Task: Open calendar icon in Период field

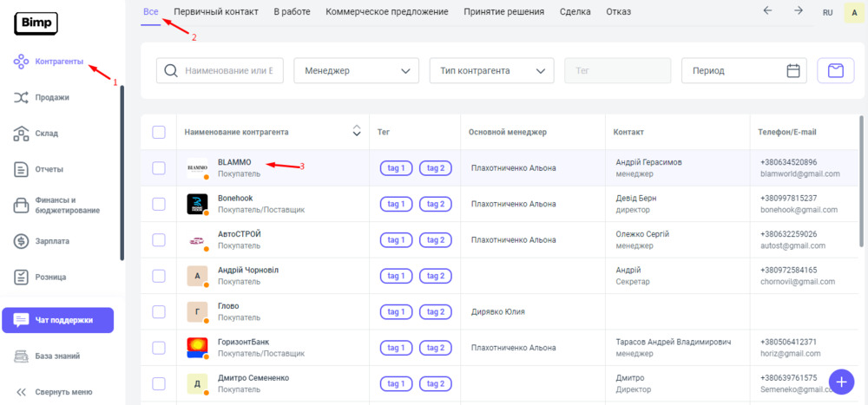Action: pyautogui.click(x=792, y=71)
